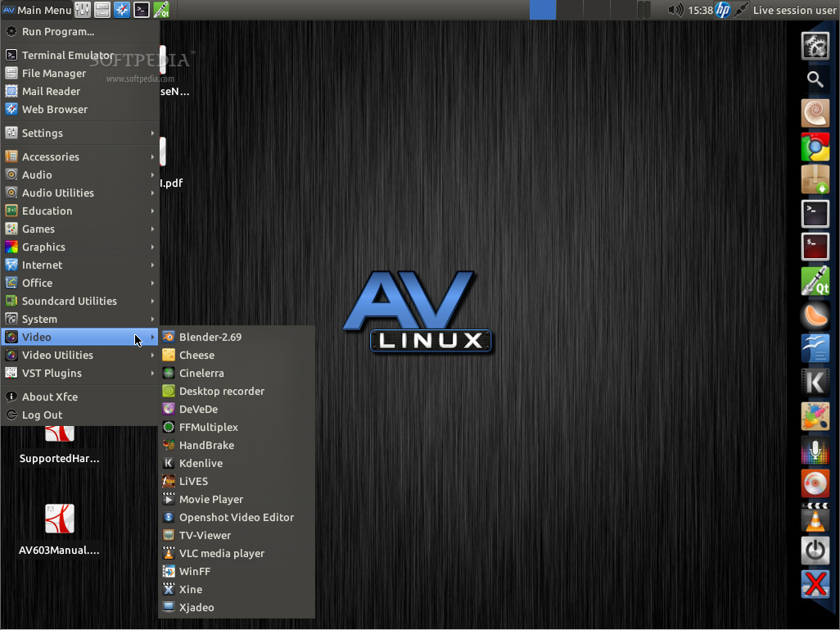Viewport: 840px width, 630px height.
Task: Expand the Games submenu
Action: [x=80, y=229]
